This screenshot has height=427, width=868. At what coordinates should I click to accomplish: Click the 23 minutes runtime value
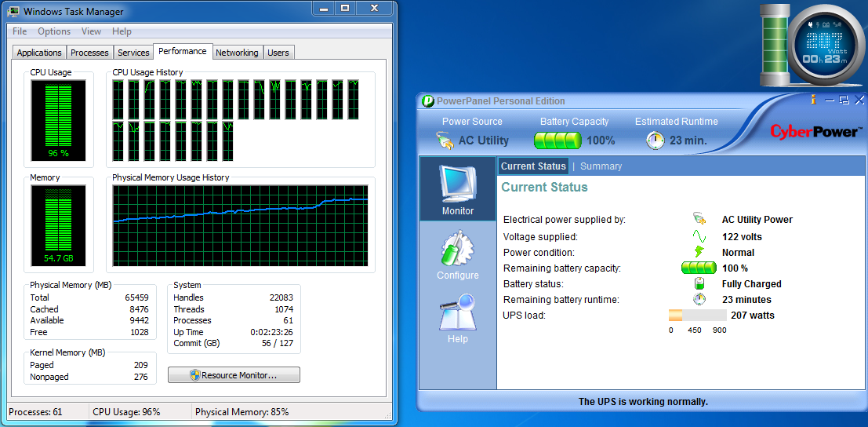(746, 300)
